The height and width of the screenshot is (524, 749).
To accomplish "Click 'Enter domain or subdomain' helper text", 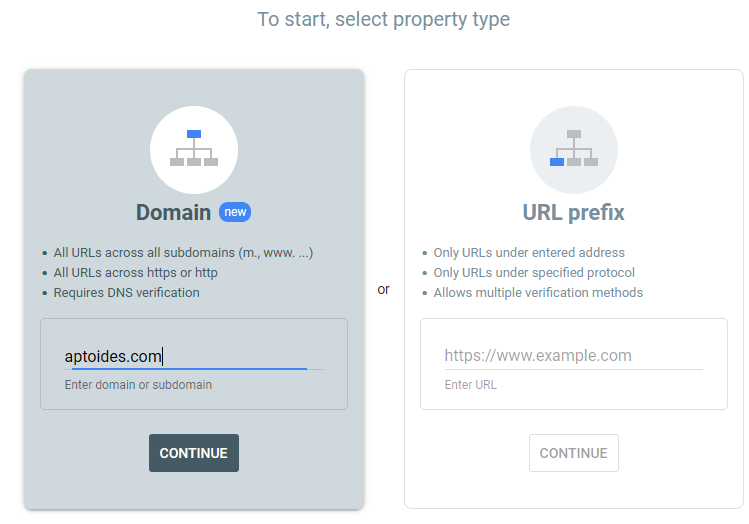I will click(138, 385).
